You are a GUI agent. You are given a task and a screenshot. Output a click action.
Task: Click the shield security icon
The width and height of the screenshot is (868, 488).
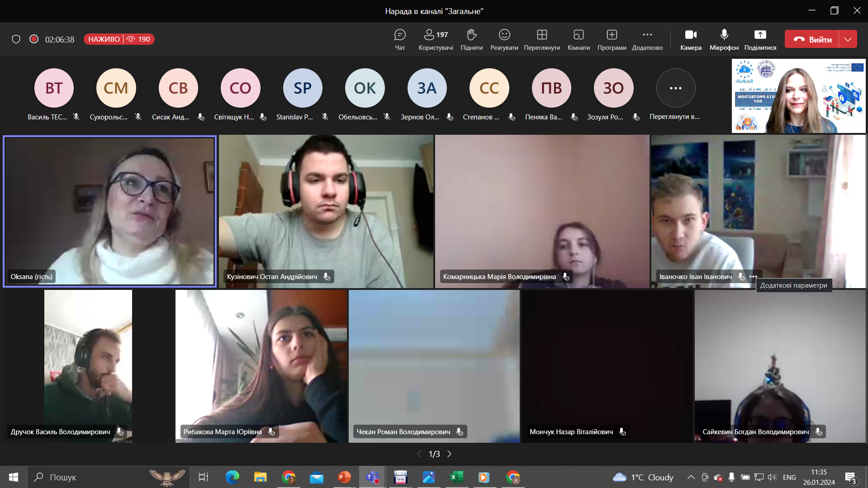[16, 39]
